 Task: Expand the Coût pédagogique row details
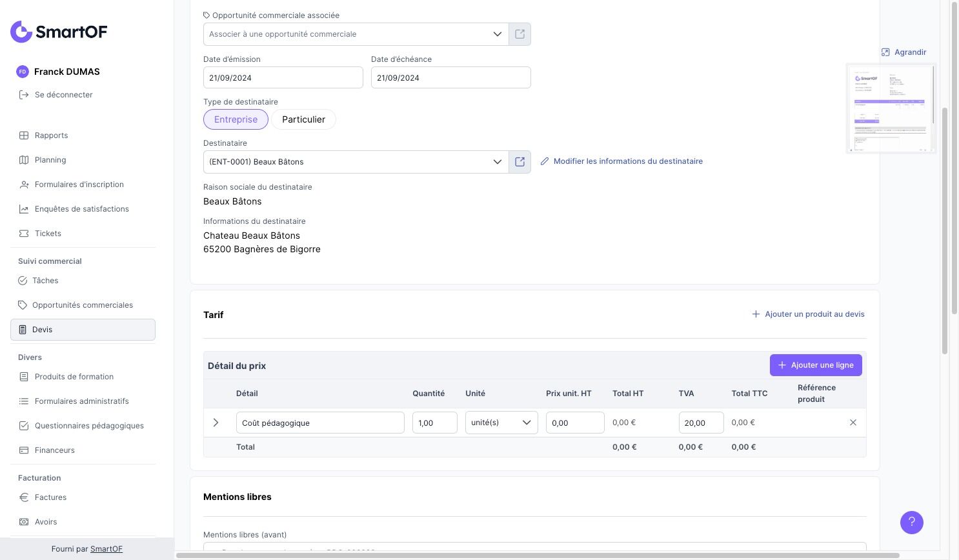216,423
